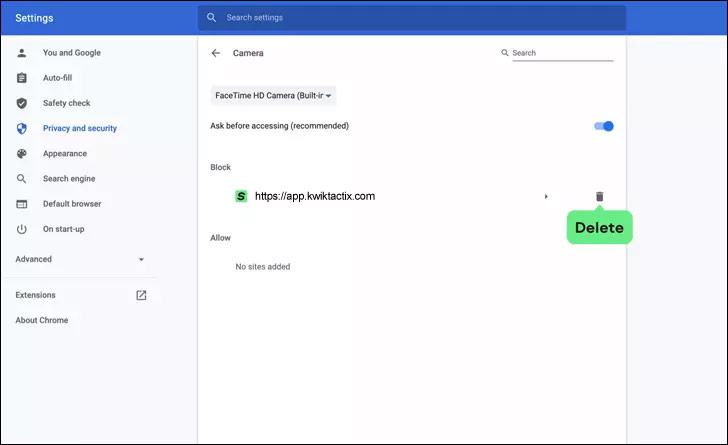The image size is (728, 445).
Task: Click the person icon for You and Google
Action: click(x=22, y=53)
